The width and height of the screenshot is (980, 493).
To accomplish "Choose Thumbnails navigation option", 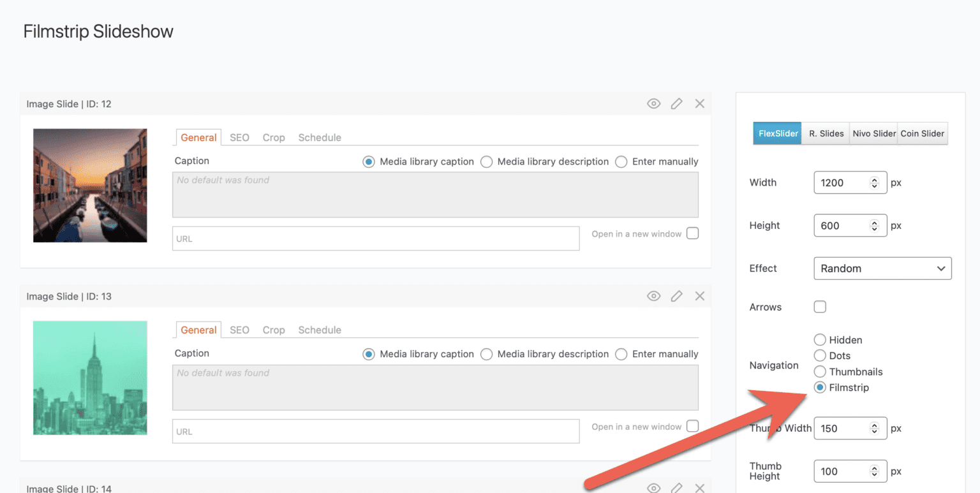I will pos(819,371).
